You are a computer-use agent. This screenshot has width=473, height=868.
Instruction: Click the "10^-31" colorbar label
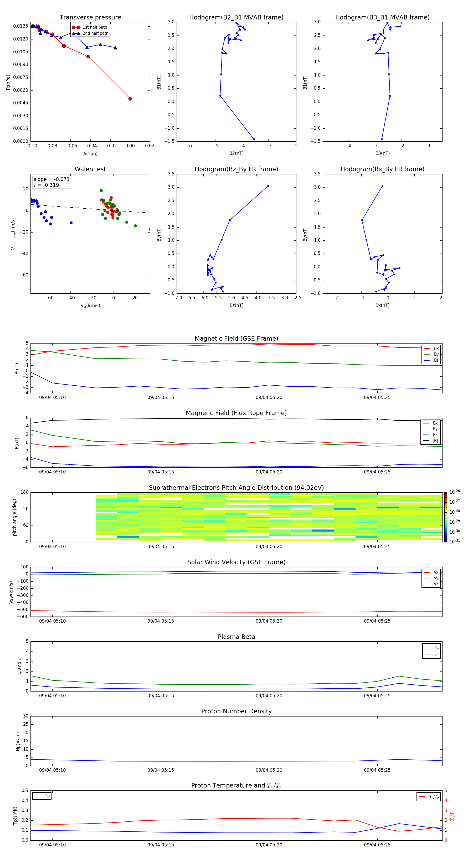455,542
